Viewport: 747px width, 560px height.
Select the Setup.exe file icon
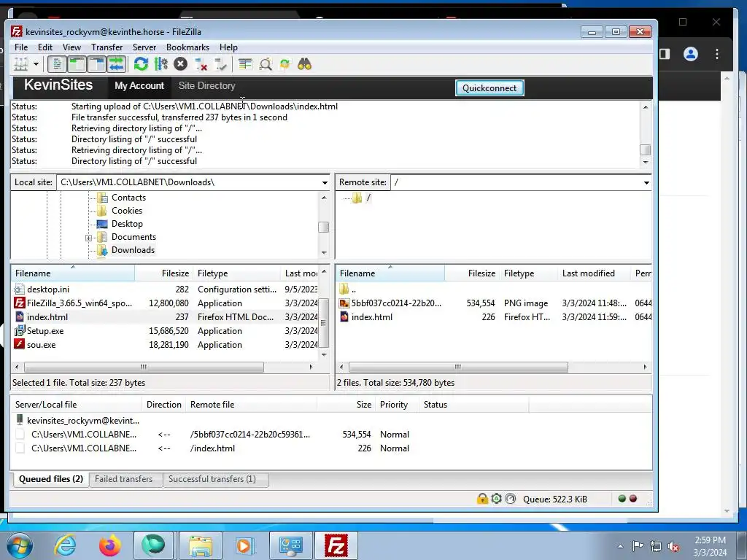click(x=19, y=330)
